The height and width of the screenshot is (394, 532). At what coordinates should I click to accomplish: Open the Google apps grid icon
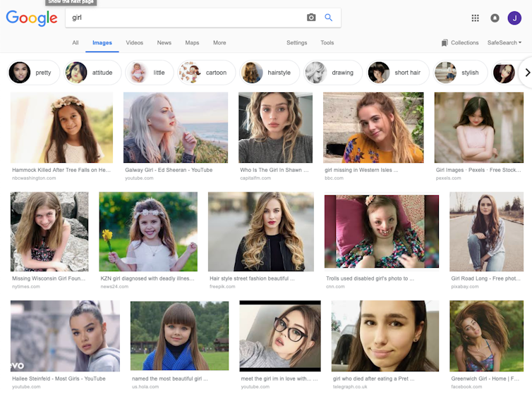tap(475, 18)
